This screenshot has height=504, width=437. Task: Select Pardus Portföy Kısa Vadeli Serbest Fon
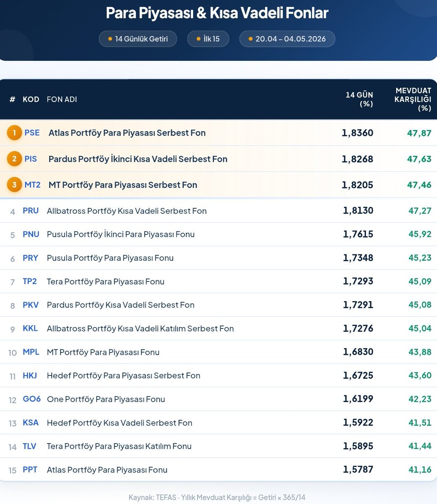point(121,305)
